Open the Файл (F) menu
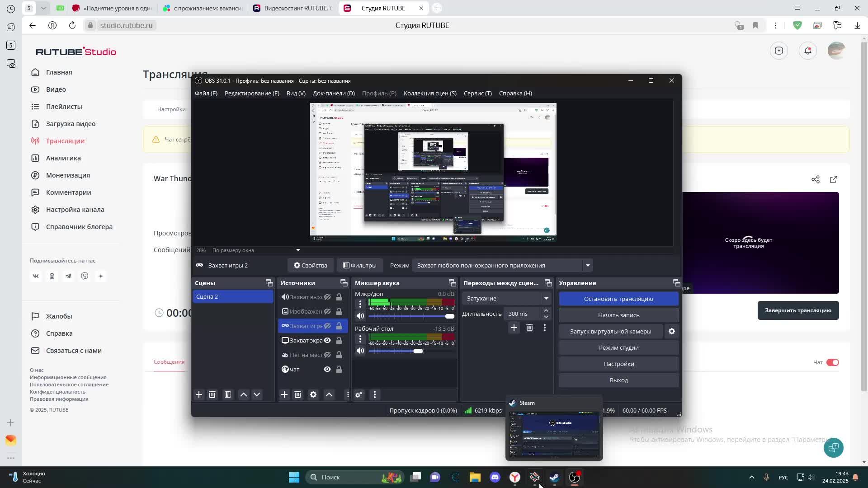 206,93
